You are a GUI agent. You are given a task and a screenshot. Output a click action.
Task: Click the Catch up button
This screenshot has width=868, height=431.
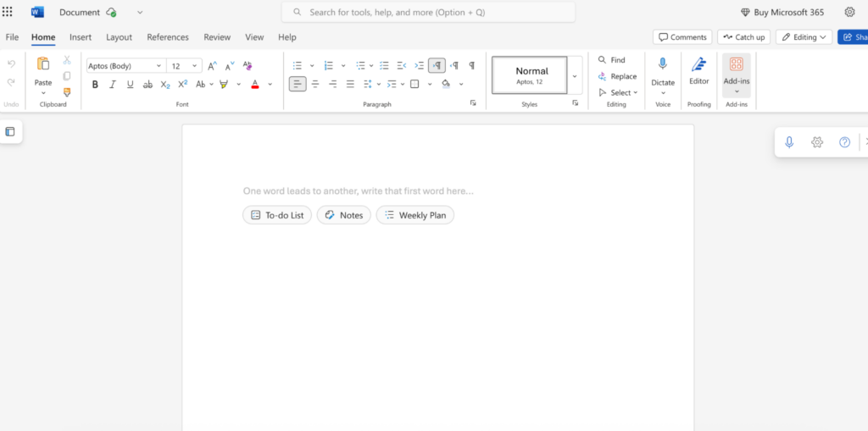click(x=744, y=37)
